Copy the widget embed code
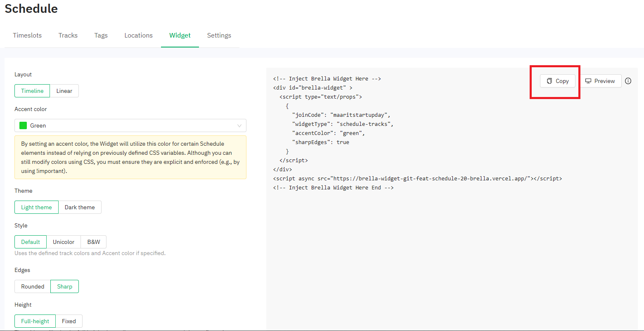644x331 pixels. [x=557, y=81]
